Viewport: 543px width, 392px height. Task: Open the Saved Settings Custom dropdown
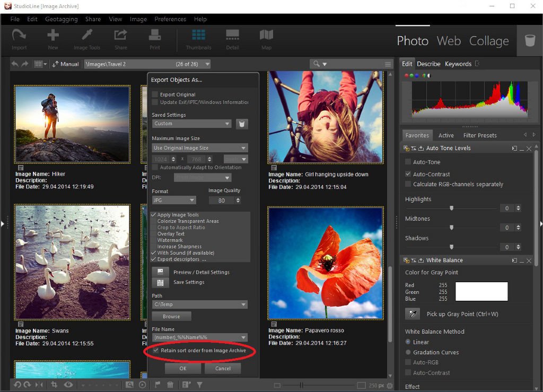click(x=191, y=124)
